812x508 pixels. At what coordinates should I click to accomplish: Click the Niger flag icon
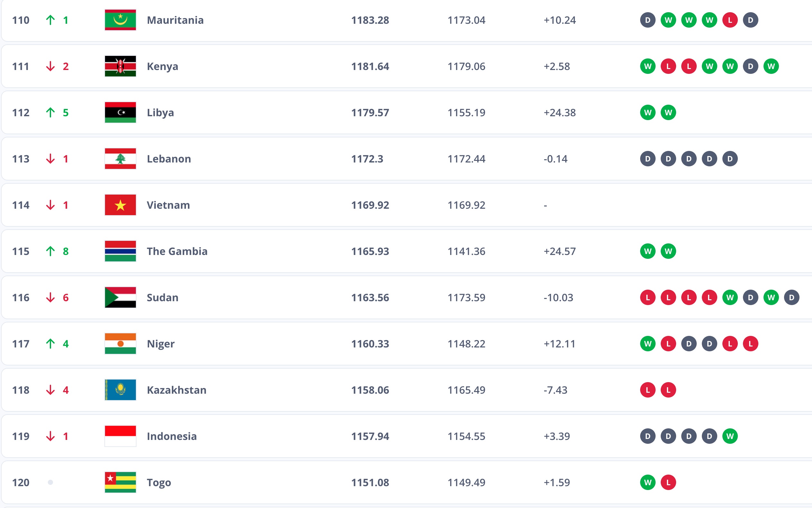120,344
